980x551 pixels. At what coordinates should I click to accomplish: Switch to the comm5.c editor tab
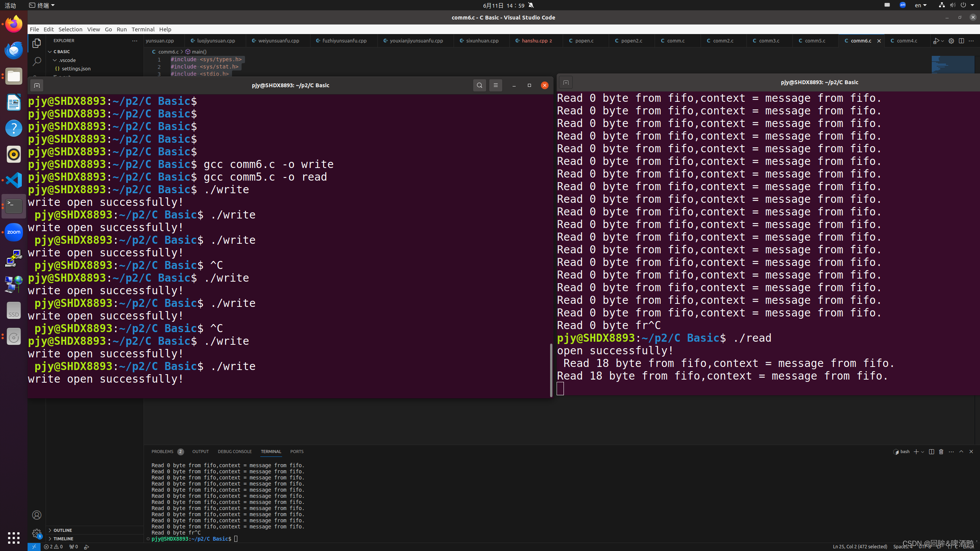tap(815, 41)
